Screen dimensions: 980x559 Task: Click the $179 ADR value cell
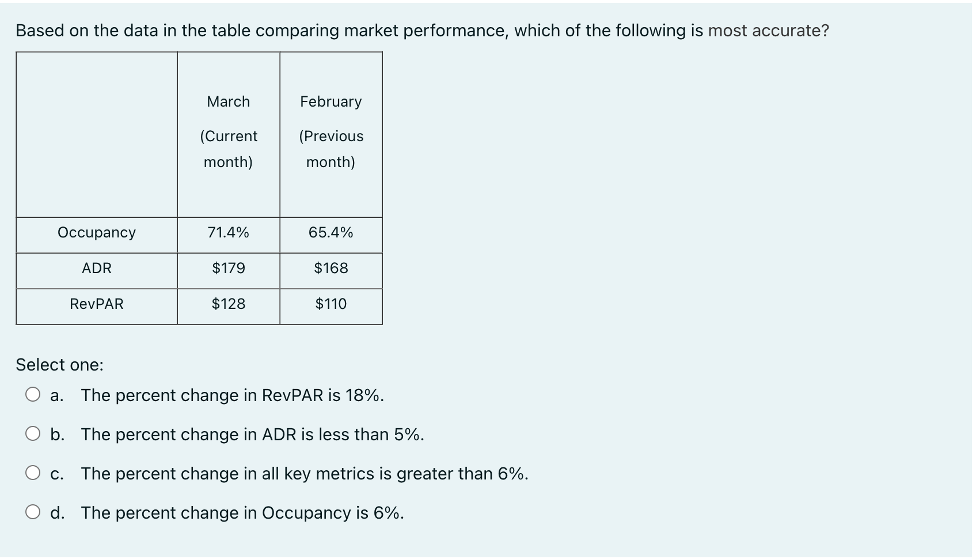coord(229,268)
